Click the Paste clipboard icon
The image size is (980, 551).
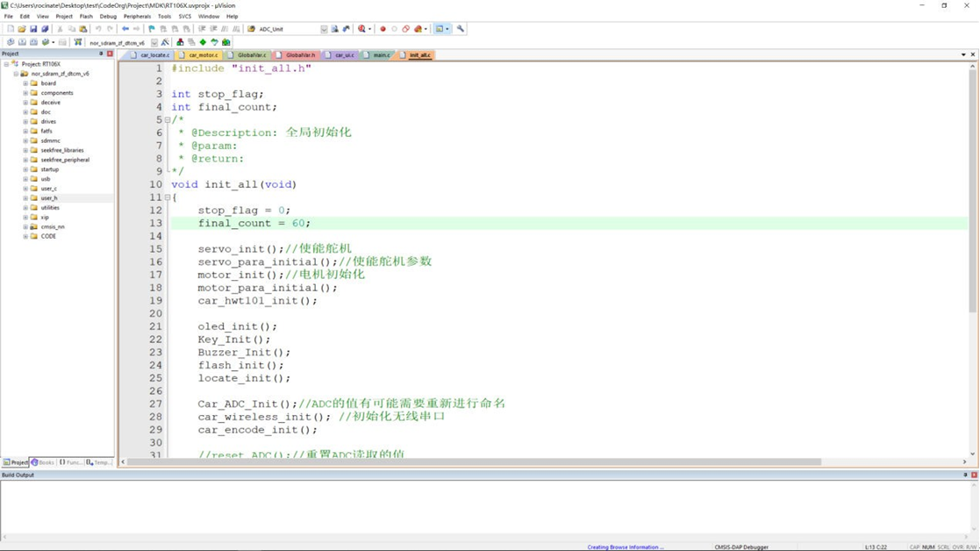click(83, 29)
